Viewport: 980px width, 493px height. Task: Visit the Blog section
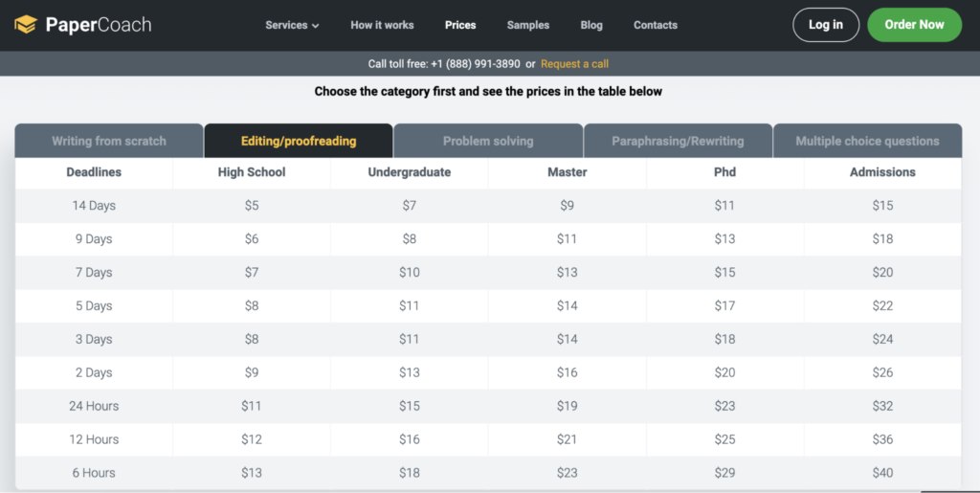(x=591, y=25)
